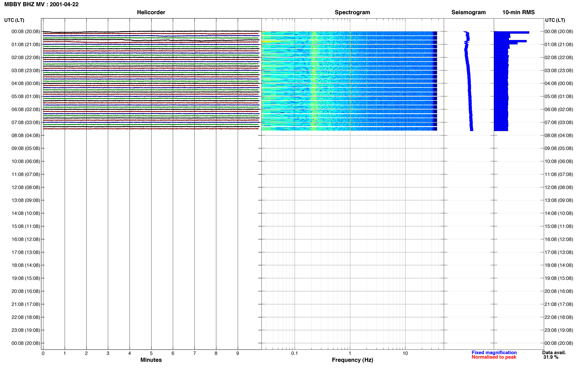Click the 'Frequency (Hz)' axis label
Viewport: 588px width, 368px height.
[x=352, y=360]
